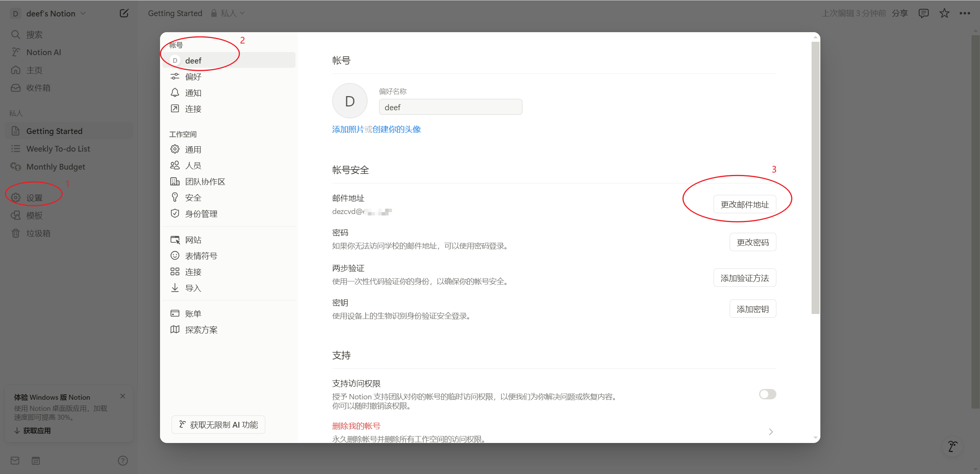Open the 表情符号 emoji tab
The height and width of the screenshot is (474, 980).
pos(229,256)
